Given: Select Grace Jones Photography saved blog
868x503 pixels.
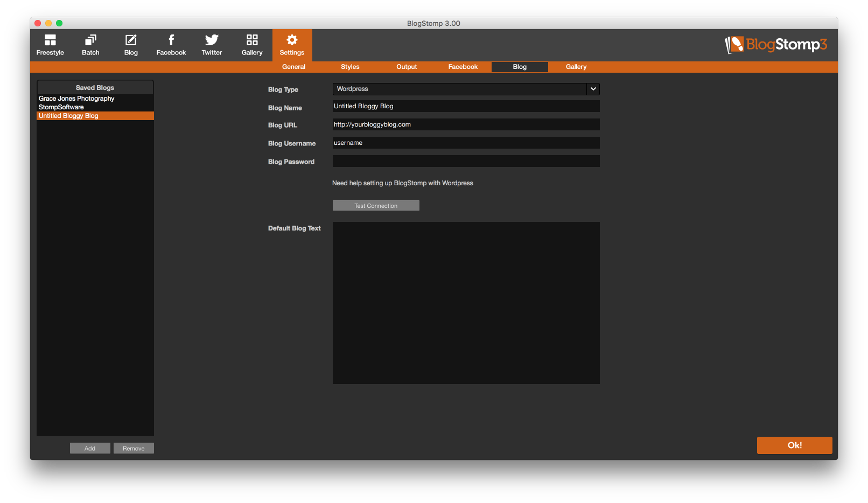Looking at the screenshot, I should point(95,99).
